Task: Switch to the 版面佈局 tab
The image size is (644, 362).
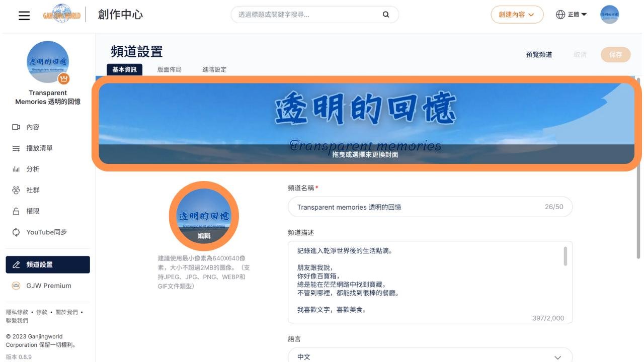Action: 169,70
